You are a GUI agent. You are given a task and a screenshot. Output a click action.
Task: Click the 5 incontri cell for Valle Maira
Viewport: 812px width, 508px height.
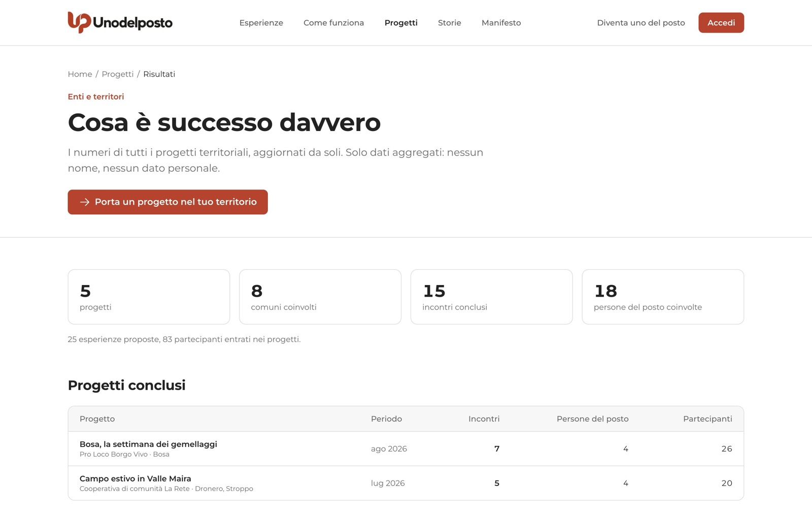point(497,484)
